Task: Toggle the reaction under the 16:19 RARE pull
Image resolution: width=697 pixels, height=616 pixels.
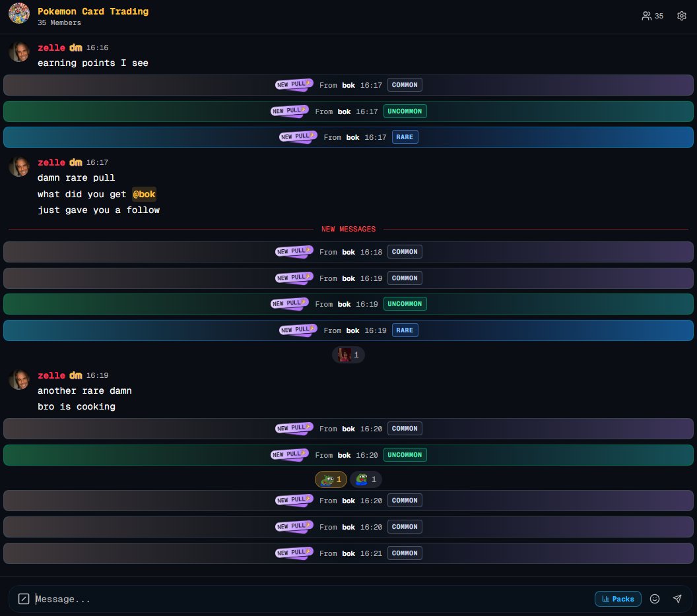Action: [348, 355]
